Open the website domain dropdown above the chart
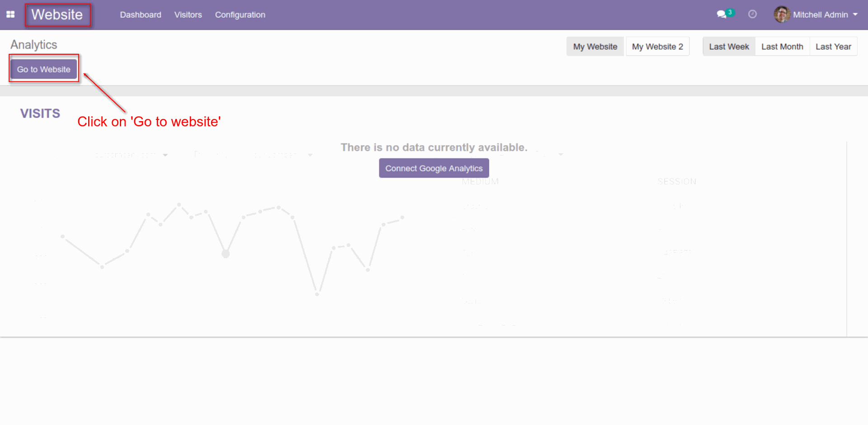868x425 pixels. point(131,154)
